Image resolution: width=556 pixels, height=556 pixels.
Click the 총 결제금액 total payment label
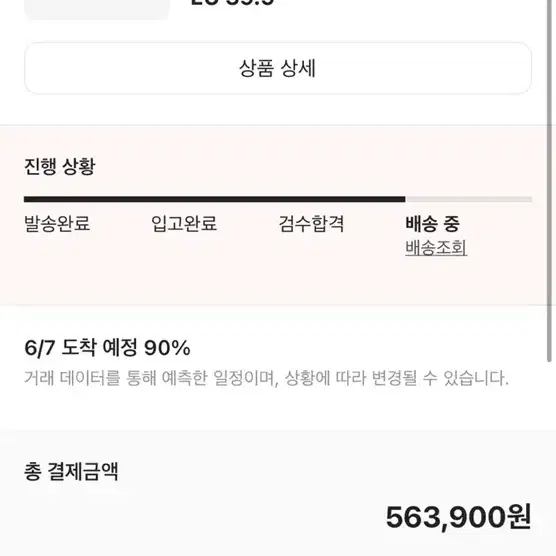click(71, 472)
